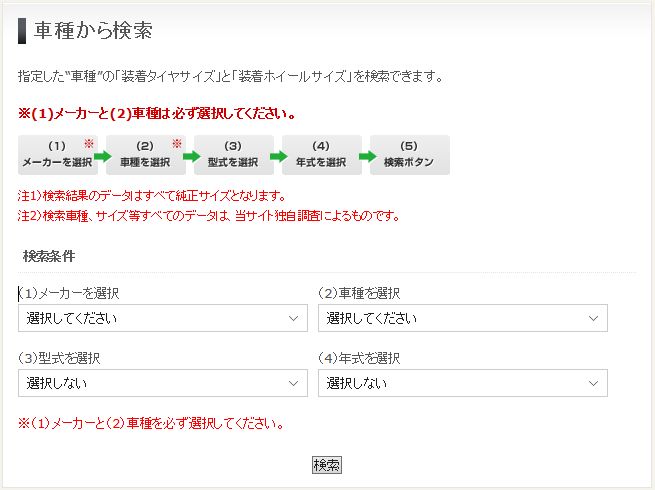
Task: Click green arrow between steps (2) and (3)
Action: click(190, 156)
